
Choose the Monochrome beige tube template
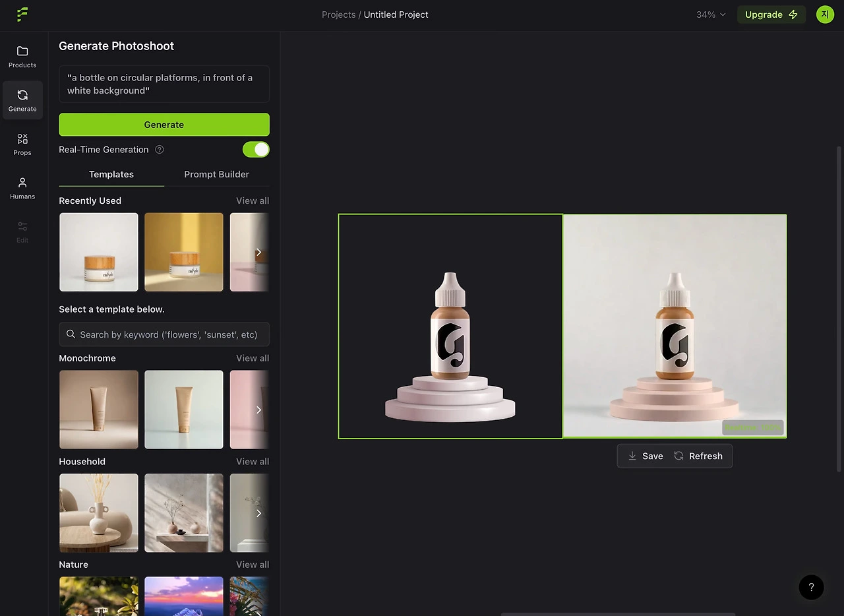[x=99, y=410]
